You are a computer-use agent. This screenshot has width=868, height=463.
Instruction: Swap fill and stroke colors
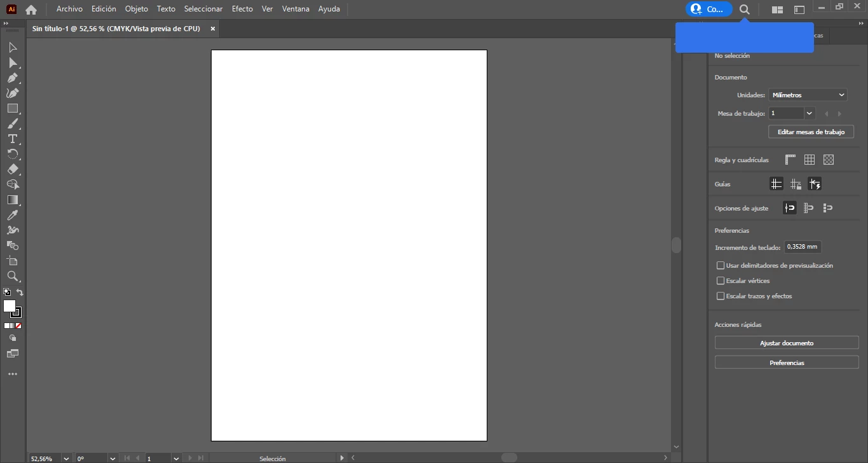click(x=20, y=293)
